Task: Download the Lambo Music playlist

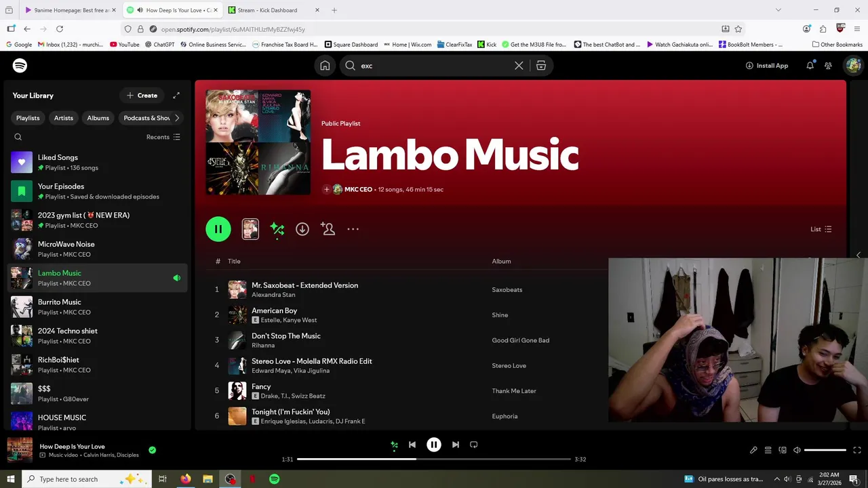Action: click(302, 229)
